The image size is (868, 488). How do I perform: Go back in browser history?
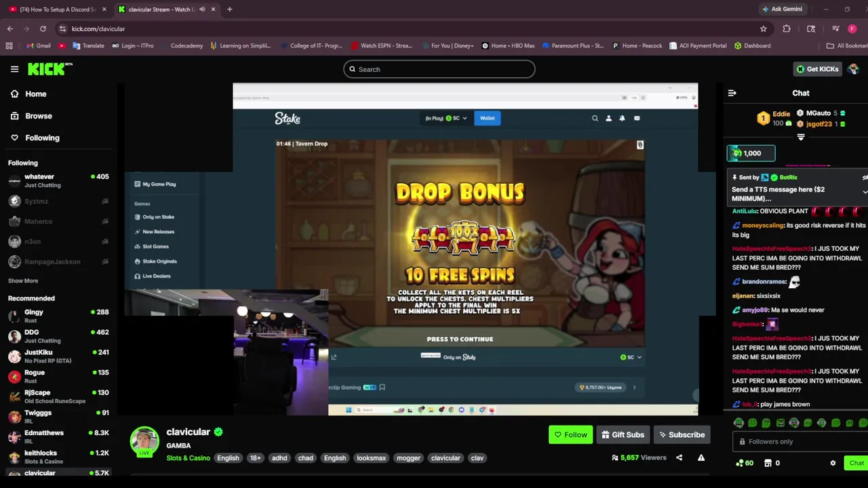[10, 28]
